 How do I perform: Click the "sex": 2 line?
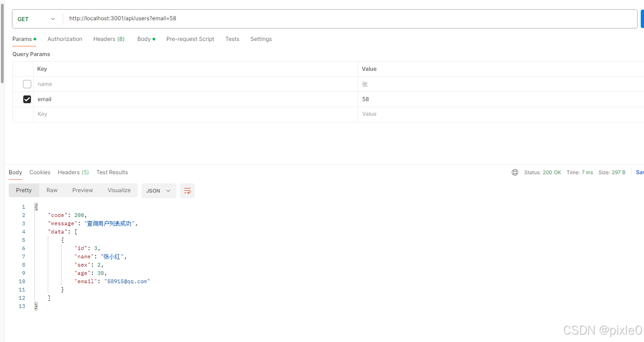coord(89,265)
